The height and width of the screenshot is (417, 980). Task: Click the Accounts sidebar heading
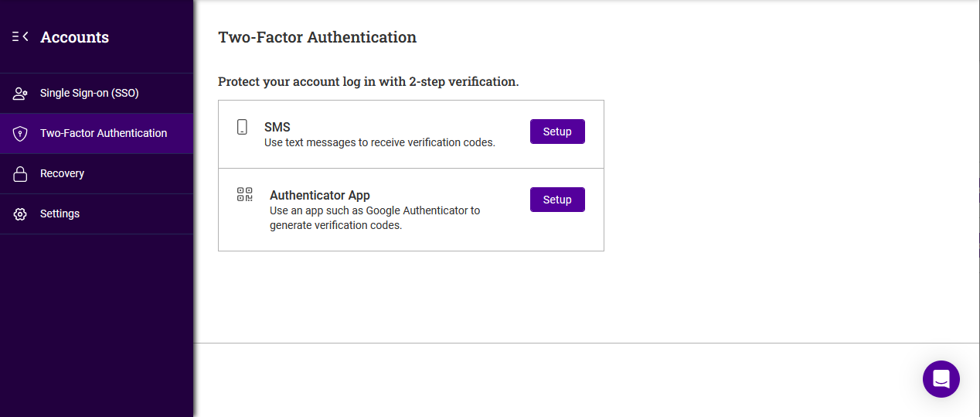[x=74, y=37]
